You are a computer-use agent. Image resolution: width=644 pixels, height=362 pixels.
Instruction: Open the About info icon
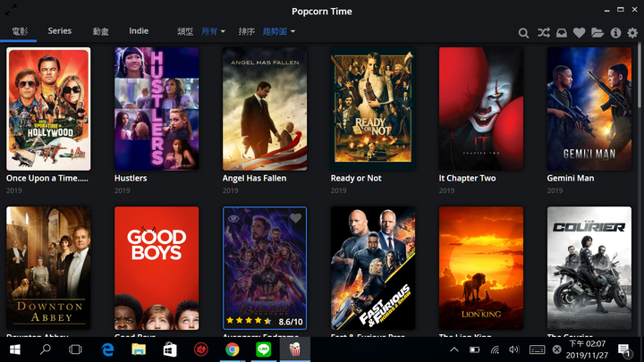(x=615, y=33)
